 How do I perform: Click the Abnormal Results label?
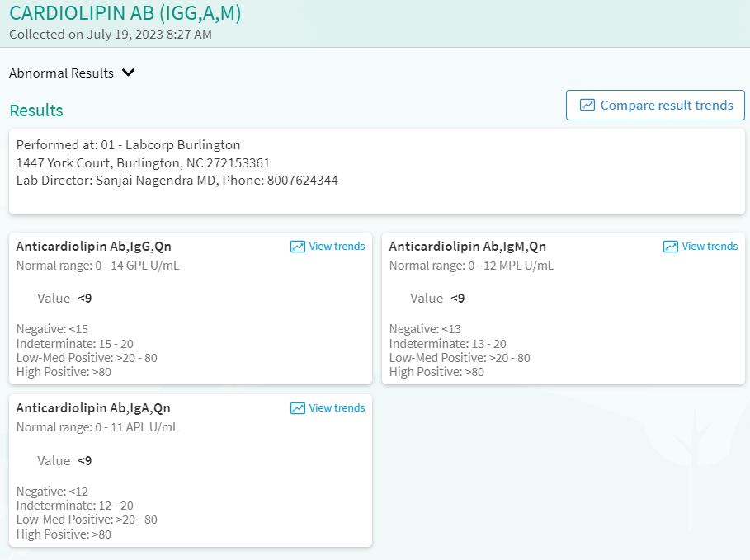coord(61,73)
